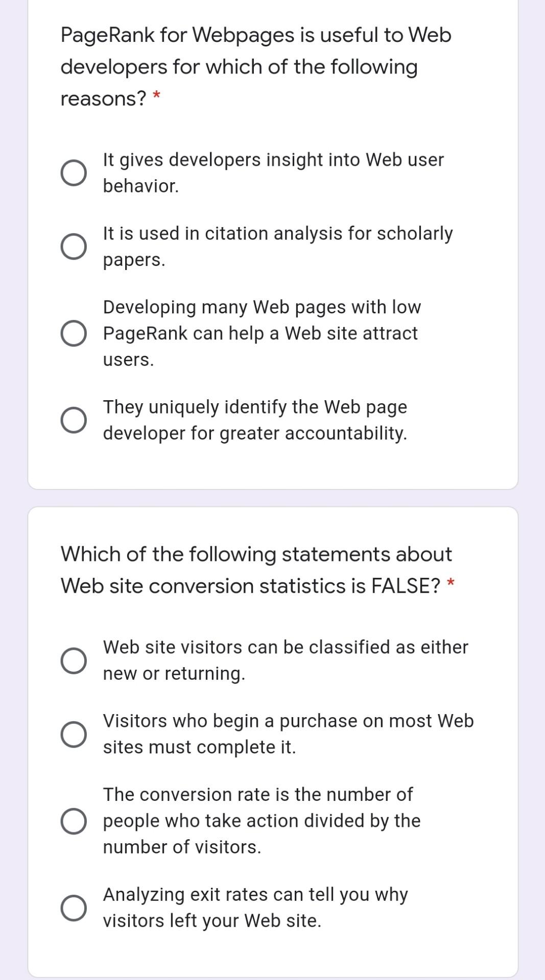The width and height of the screenshot is (545, 980).
Task: Pick the option about uniquely identifying Web page developers
Action: pos(73,420)
